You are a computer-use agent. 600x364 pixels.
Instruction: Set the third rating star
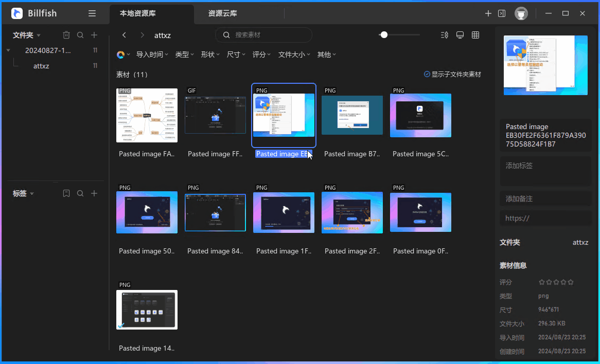556,282
